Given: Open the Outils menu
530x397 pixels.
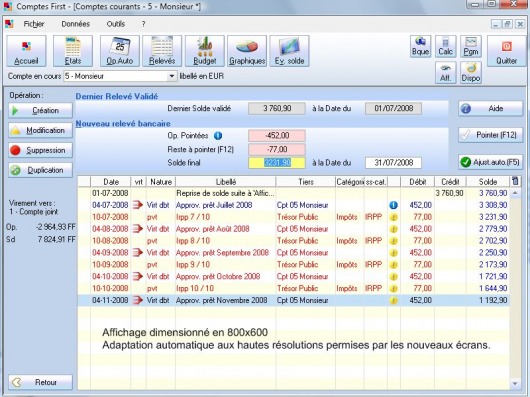Looking at the screenshot, I should 116,24.
